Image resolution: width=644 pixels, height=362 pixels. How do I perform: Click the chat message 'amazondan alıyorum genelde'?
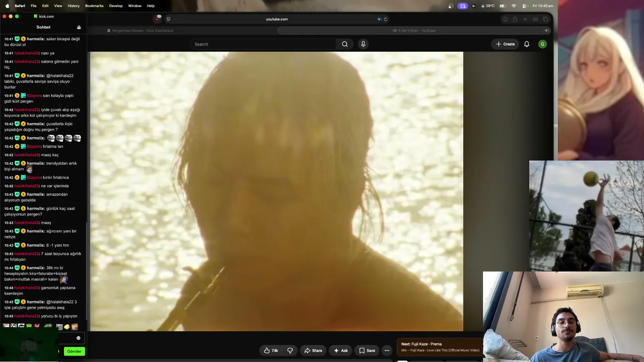36,197
